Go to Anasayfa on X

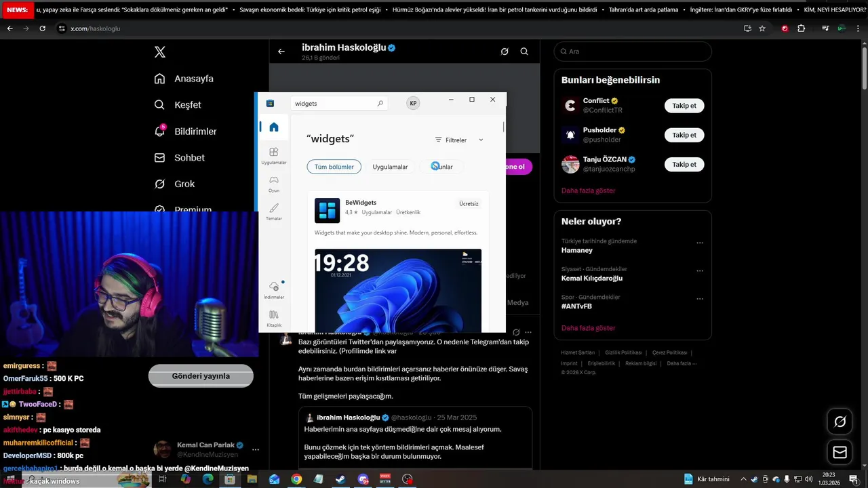184,79
